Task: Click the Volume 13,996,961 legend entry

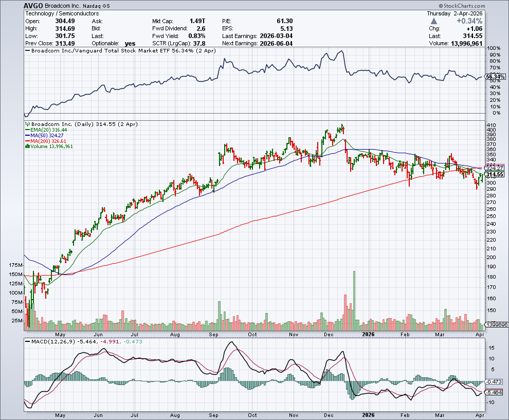Action: click(49, 147)
